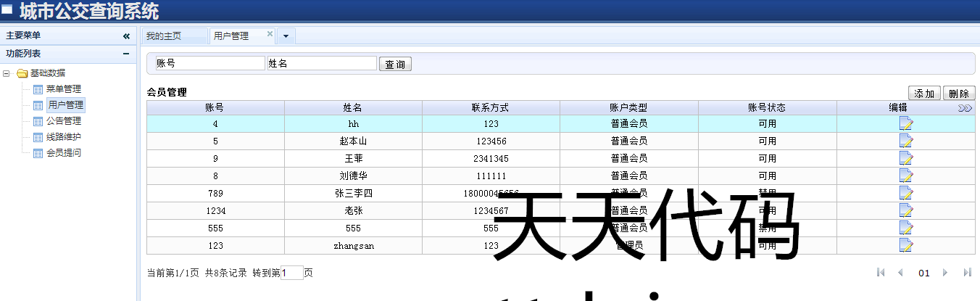
Task: Click the edit icon for 赵本山
Action: 905,141
